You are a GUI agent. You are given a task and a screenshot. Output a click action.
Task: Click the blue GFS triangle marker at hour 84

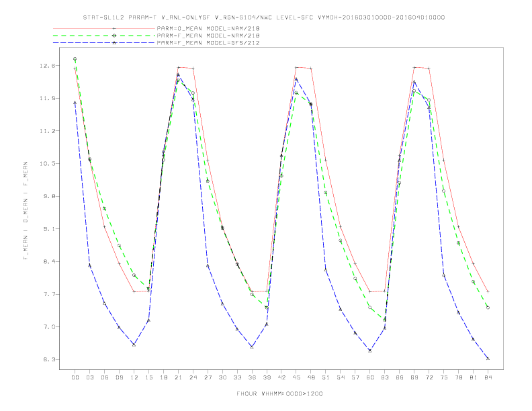488,359
